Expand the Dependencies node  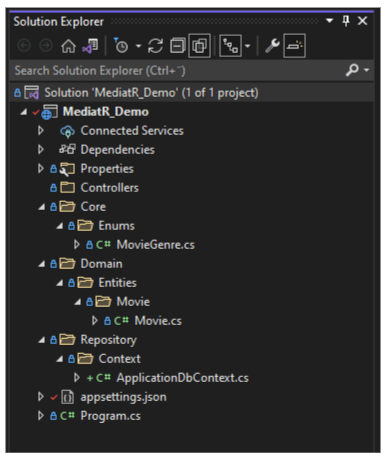tap(41, 150)
